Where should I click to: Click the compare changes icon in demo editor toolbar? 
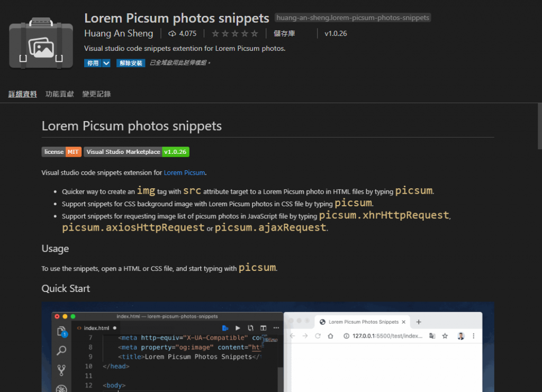point(250,328)
